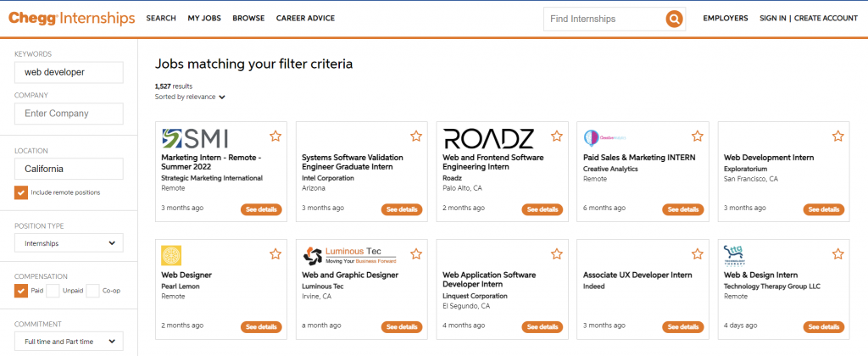Open the Browse menu item
Image resolution: width=868 pixels, height=356 pixels.
pos(248,18)
